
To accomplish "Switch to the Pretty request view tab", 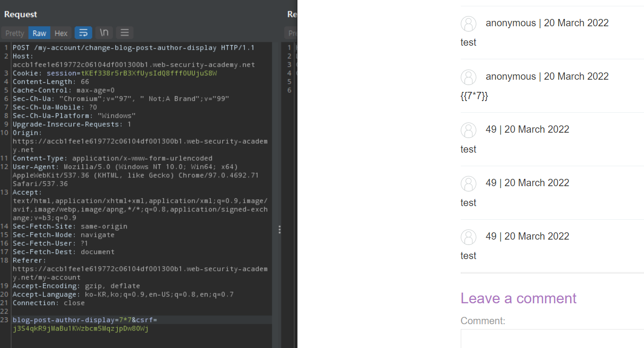I will [15, 33].
